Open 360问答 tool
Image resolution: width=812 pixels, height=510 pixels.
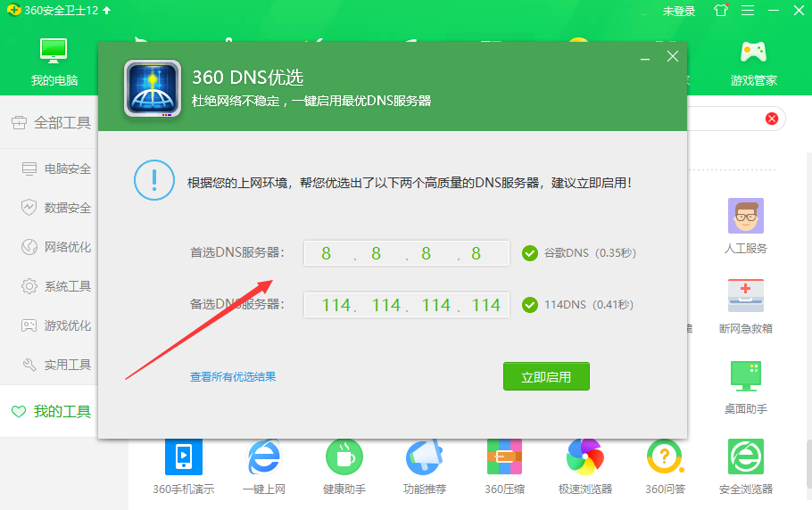[x=666, y=467]
